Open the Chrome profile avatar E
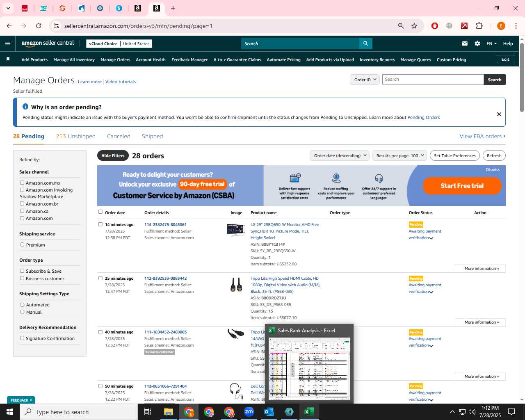This screenshot has width=525, height=420. (x=501, y=26)
